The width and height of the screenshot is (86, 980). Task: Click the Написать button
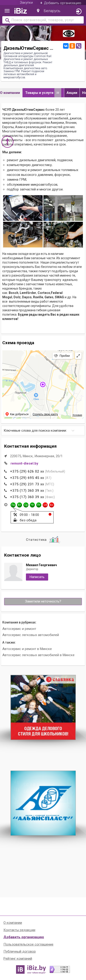[37, 577]
